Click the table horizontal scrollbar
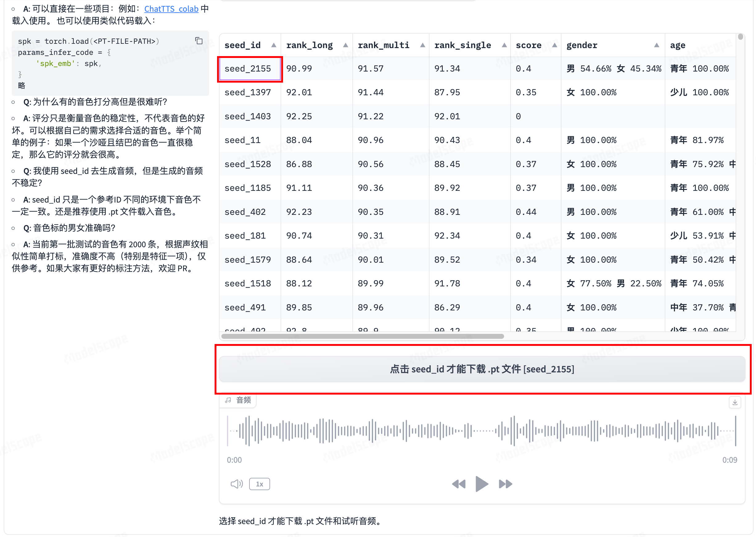The height and width of the screenshot is (537, 756). click(x=362, y=336)
